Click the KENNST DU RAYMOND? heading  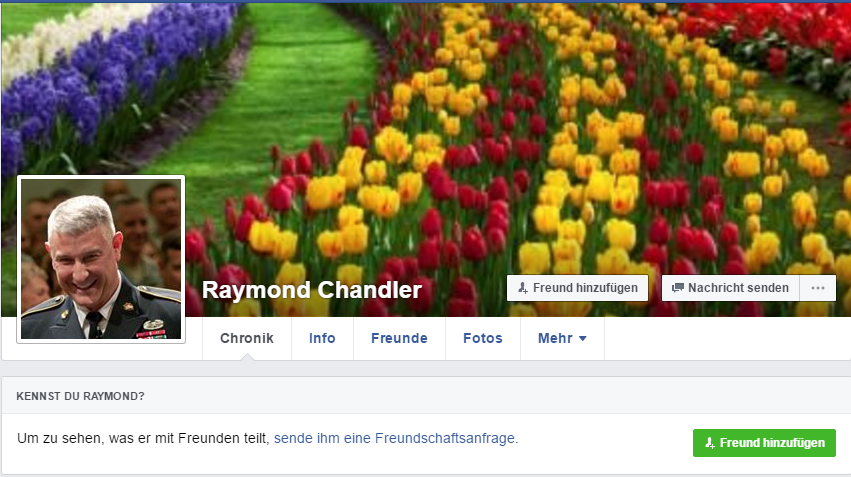[x=80, y=396]
